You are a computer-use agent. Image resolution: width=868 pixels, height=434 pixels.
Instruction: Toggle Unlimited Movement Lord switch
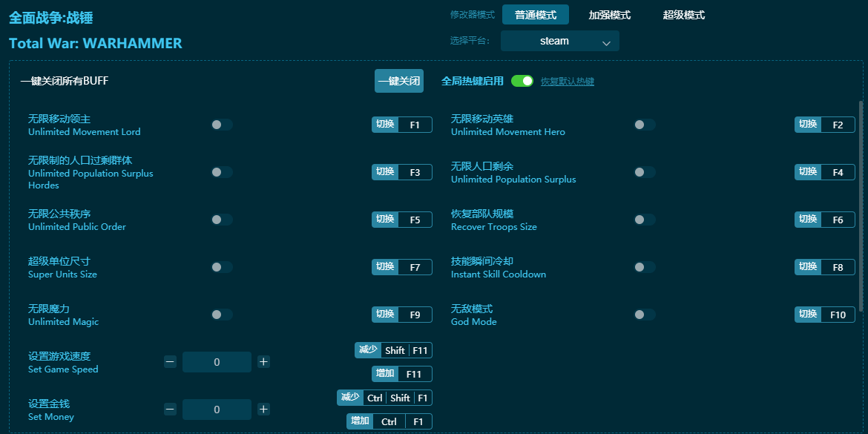pos(221,125)
